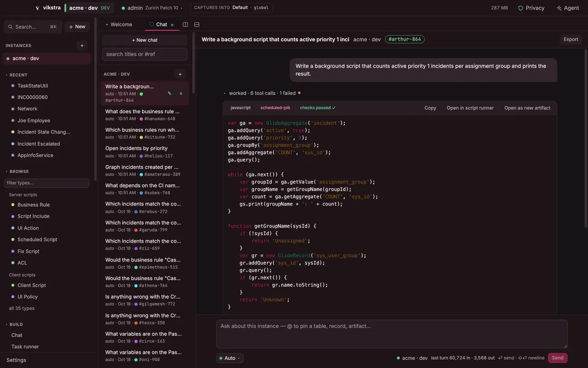Show all 35 types
588x368 pixels.
pyautogui.click(x=22, y=308)
